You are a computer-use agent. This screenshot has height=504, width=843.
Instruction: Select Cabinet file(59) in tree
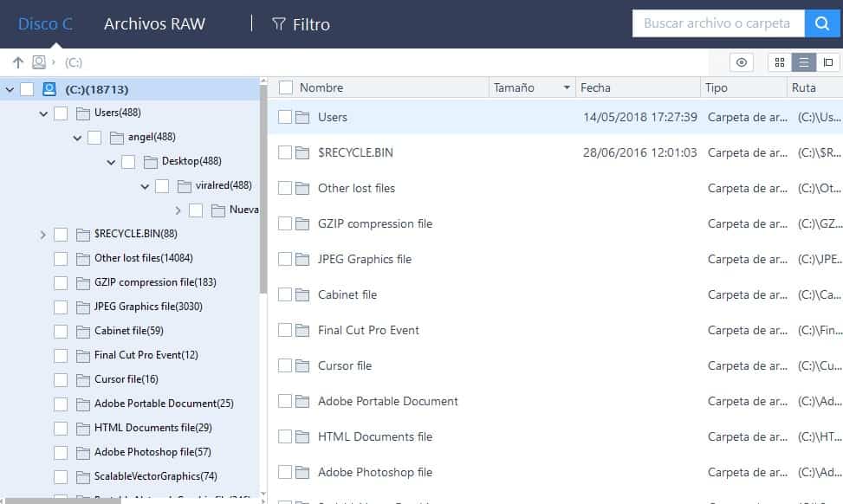coord(129,331)
